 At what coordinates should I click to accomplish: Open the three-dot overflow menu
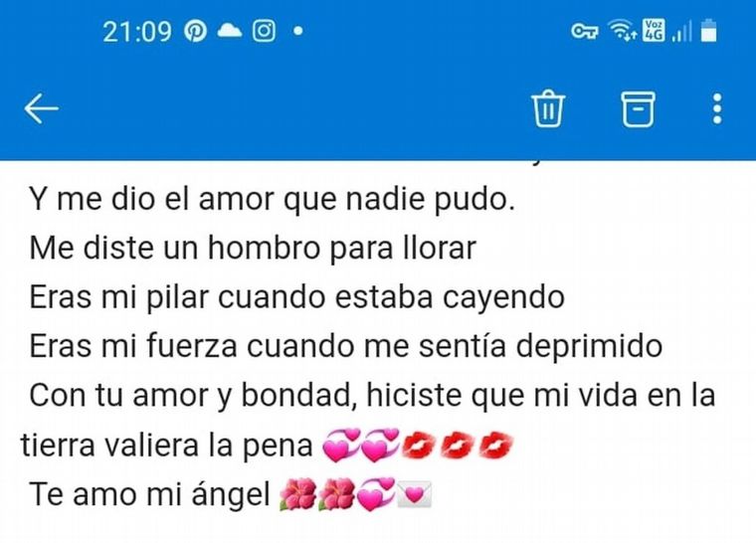717,108
